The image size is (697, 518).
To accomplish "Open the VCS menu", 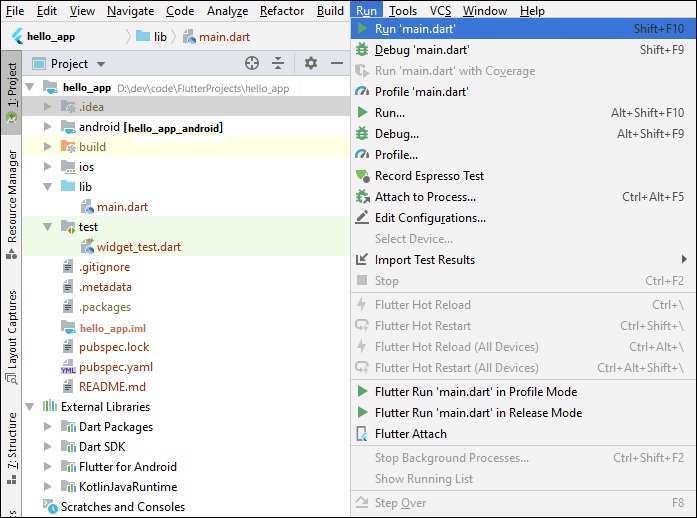I will (440, 11).
